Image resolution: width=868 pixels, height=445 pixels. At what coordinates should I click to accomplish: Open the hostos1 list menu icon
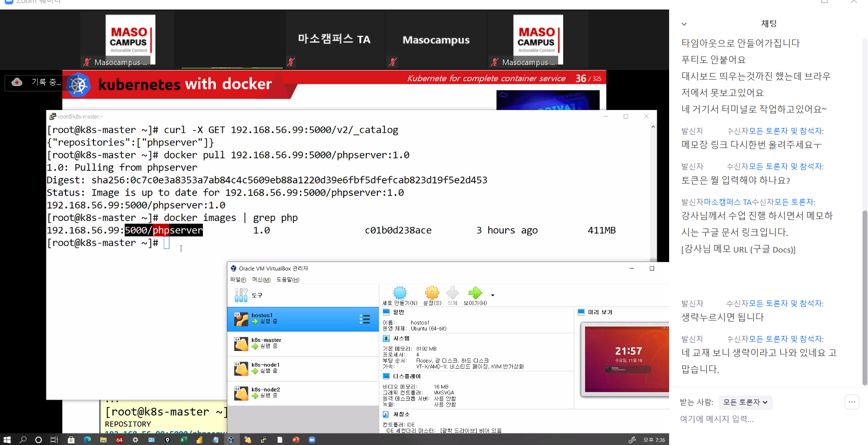pyautogui.click(x=365, y=319)
